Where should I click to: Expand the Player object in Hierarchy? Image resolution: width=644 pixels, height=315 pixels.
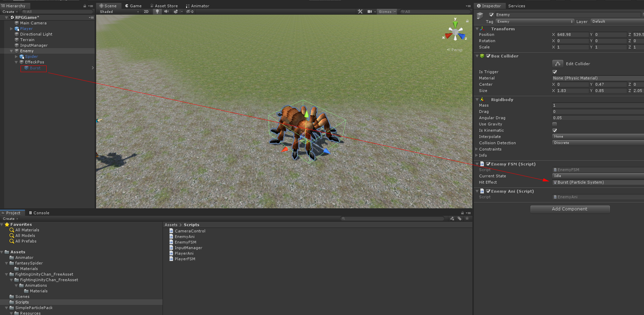click(11, 29)
